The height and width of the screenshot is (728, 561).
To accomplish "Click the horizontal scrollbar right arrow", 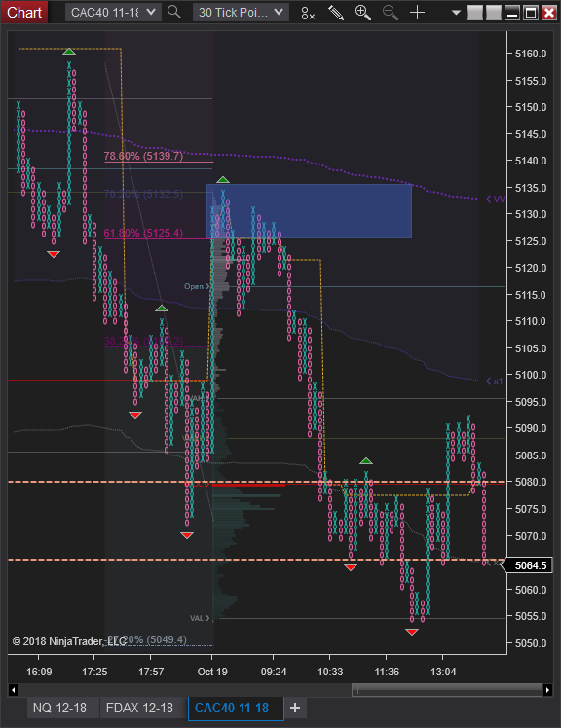I will coord(548,690).
